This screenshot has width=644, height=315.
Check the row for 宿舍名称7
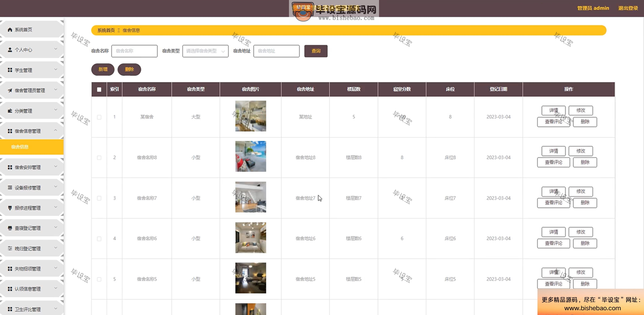point(99,198)
